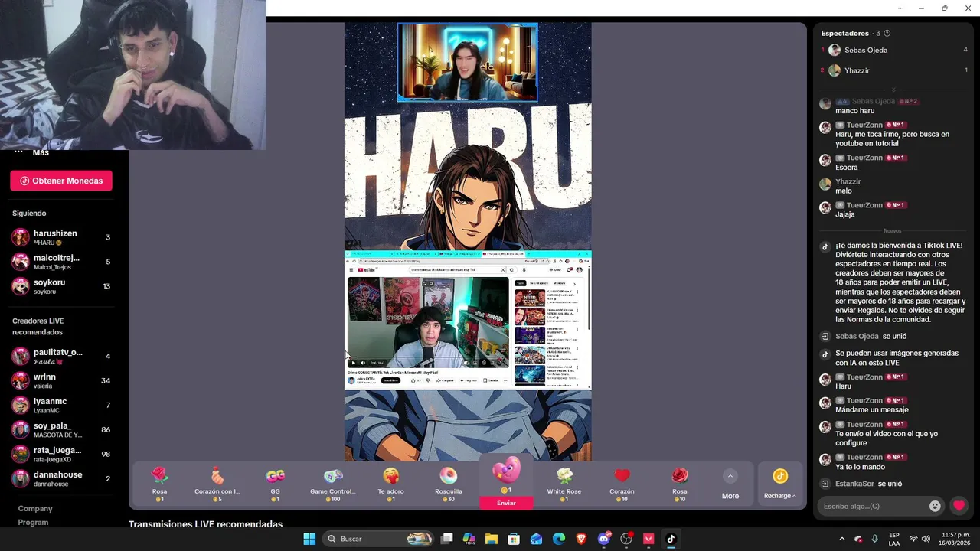
Task: Open Discord from the taskbar
Action: tap(604, 539)
